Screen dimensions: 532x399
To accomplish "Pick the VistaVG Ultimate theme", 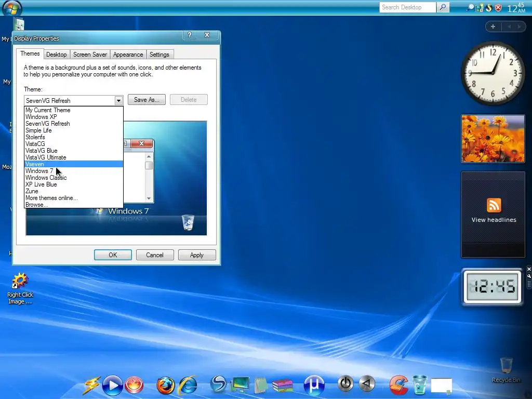I will tap(74, 157).
